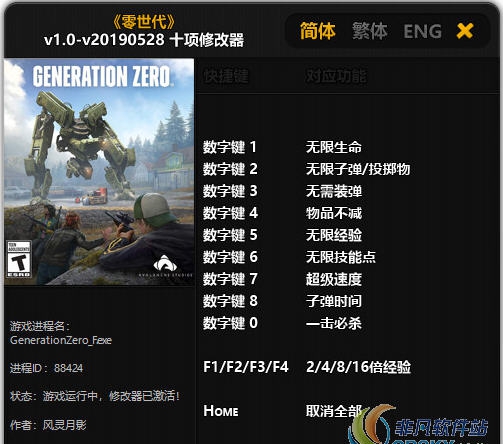The width and height of the screenshot is (503, 444).
Task: Toggle the 无需装弹 cheat
Action: click(x=334, y=191)
